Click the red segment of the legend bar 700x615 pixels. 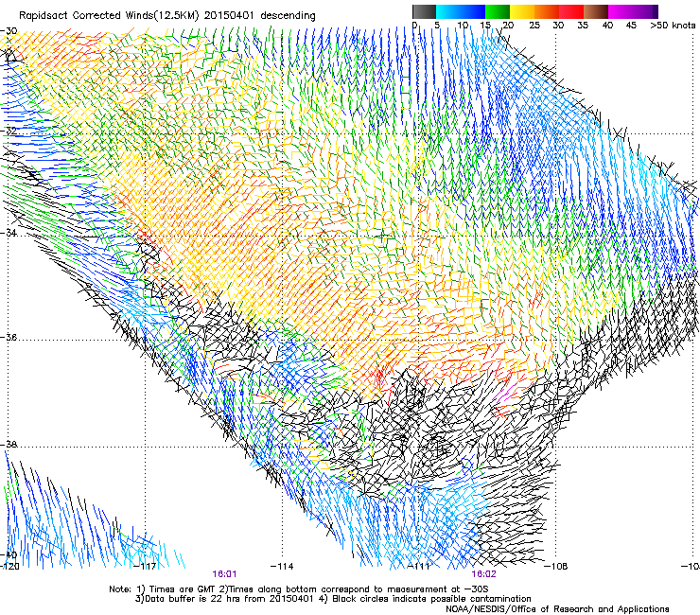tap(571, 11)
